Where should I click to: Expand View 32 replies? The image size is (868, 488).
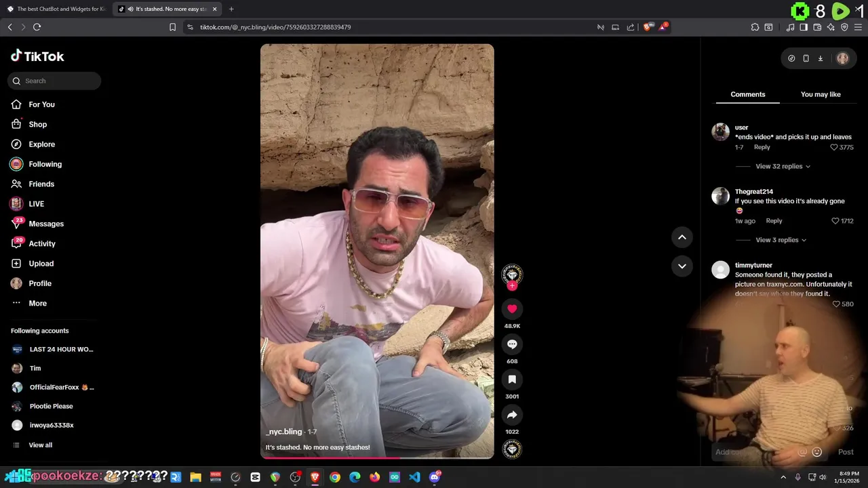[783, 166]
